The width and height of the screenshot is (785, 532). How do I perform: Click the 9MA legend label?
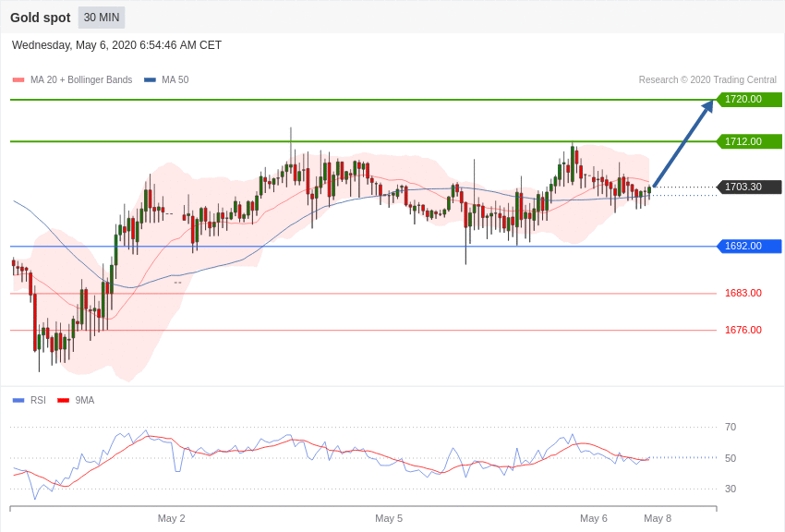[x=85, y=400]
